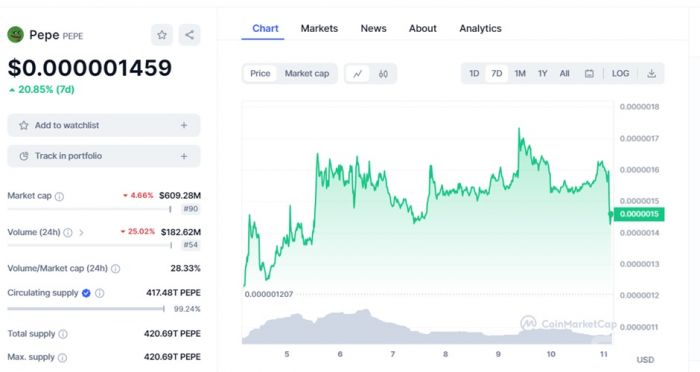The image size is (700, 372).
Task: Toggle the LOG scale option
Action: tap(620, 74)
